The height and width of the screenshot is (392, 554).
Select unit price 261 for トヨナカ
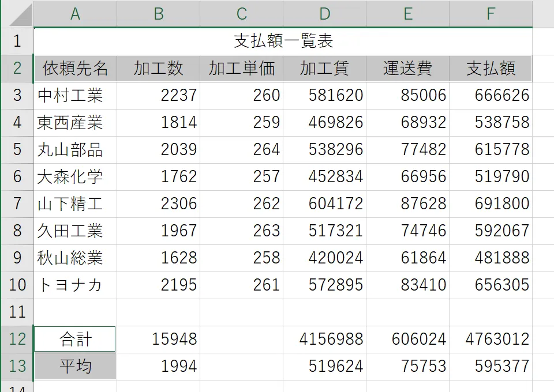[241, 285]
